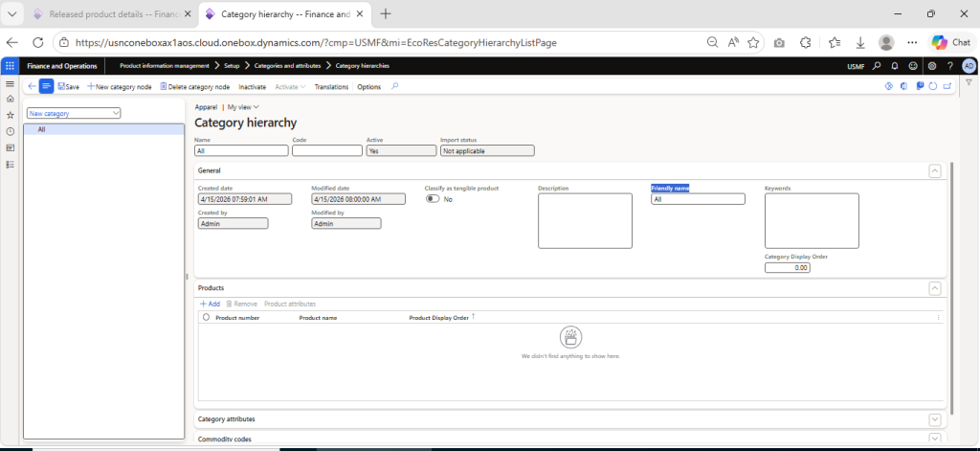Open the My view dropdown
Image resolution: width=980 pixels, height=451 pixels.
[x=243, y=107]
